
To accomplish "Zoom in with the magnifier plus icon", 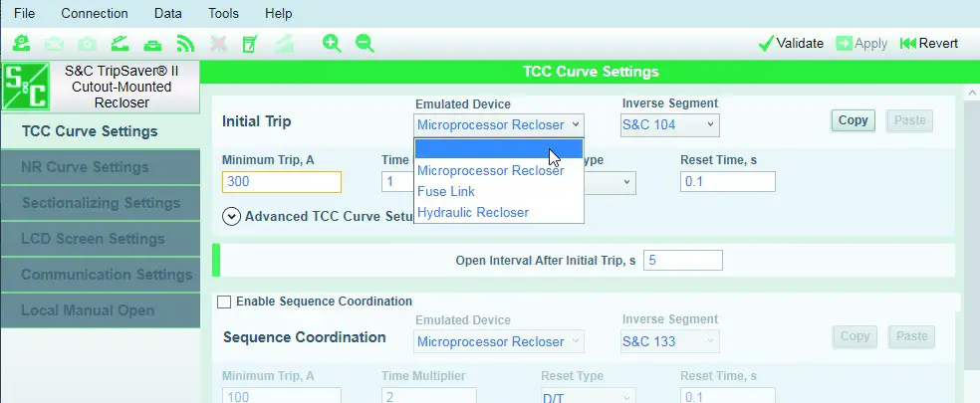I will coord(332,43).
